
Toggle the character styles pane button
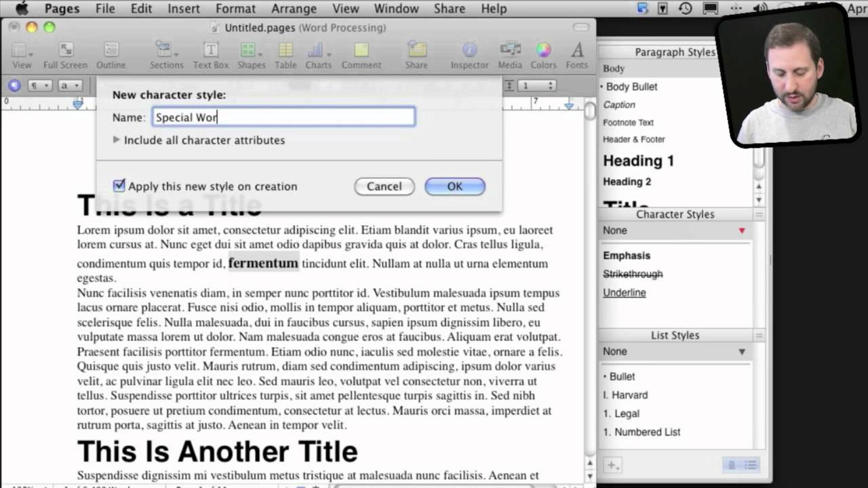[x=732, y=465]
